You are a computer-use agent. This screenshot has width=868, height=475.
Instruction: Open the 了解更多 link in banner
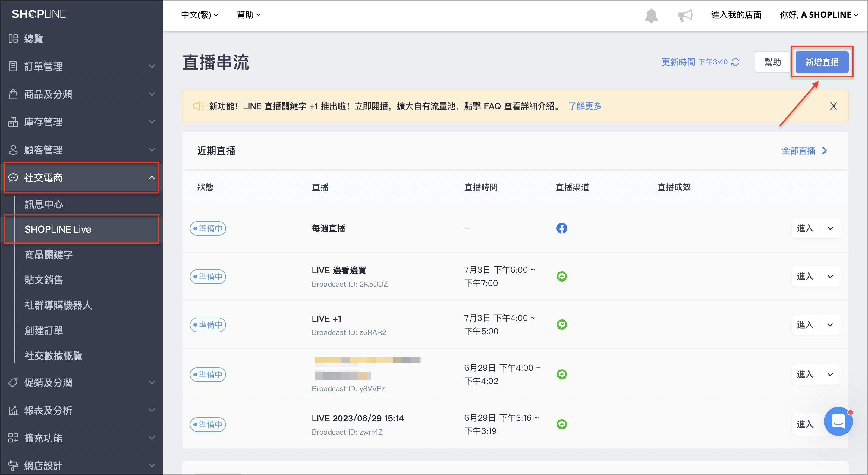[585, 106]
